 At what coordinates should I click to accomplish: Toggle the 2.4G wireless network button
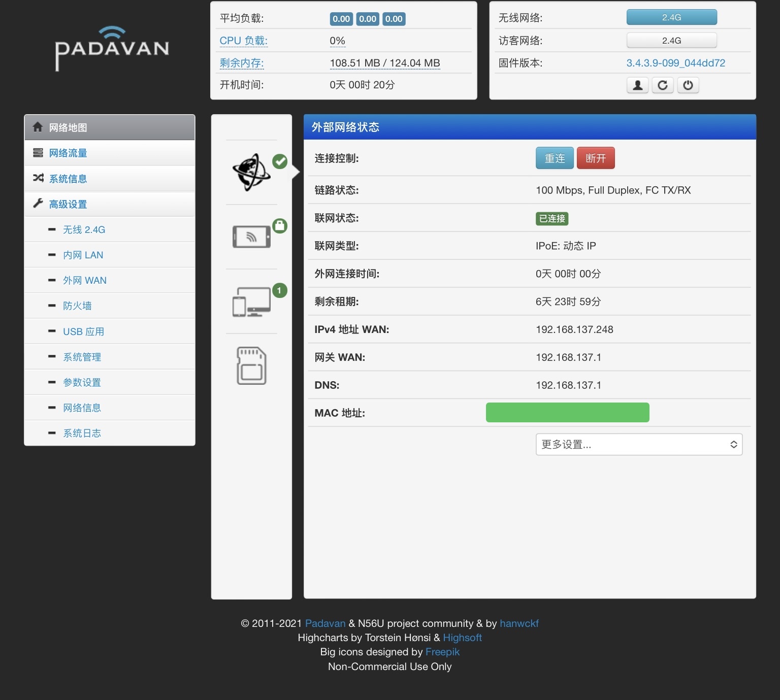[671, 17]
